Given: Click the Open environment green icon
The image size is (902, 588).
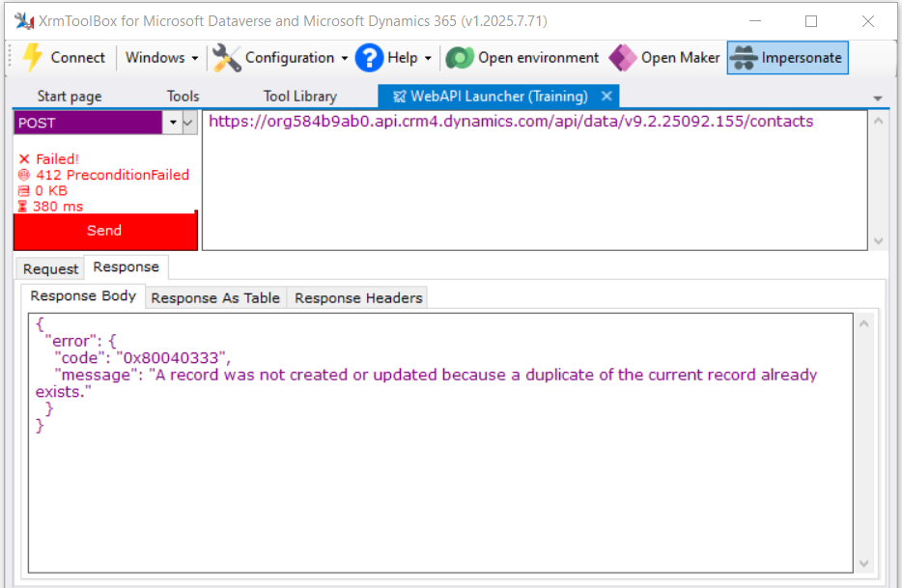Looking at the screenshot, I should pos(459,58).
